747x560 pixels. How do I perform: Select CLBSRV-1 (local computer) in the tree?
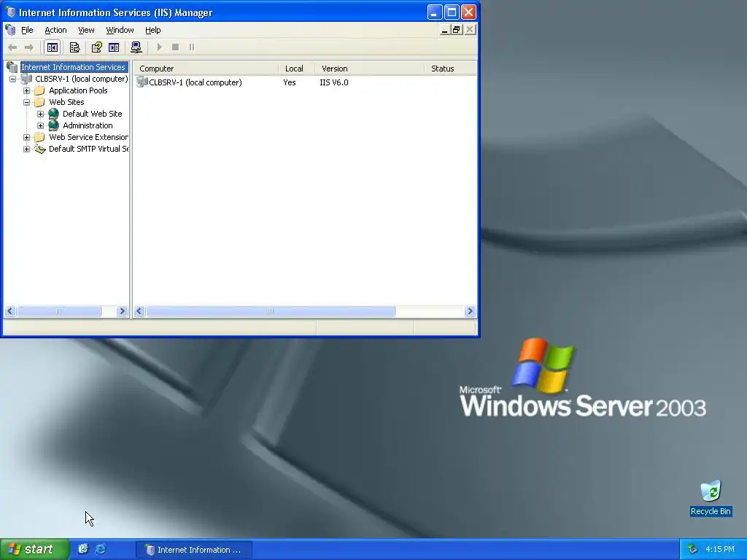(x=81, y=79)
